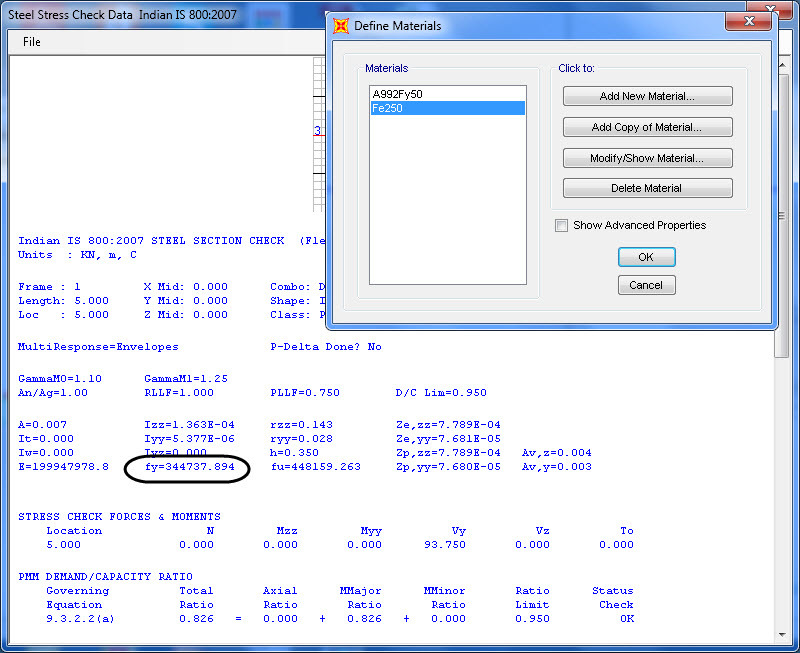Click the vertical scrollbar thumb of the report
800x653 pixels.
click(782, 216)
